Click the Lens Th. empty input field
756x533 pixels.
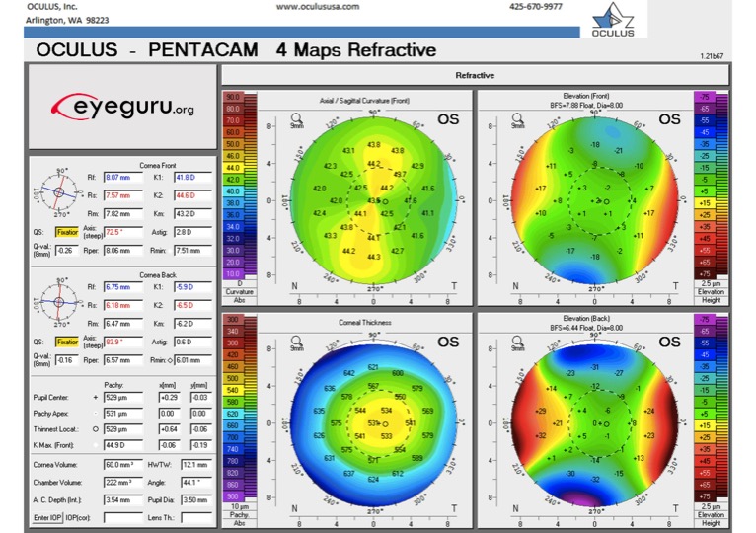pos(196,517)
